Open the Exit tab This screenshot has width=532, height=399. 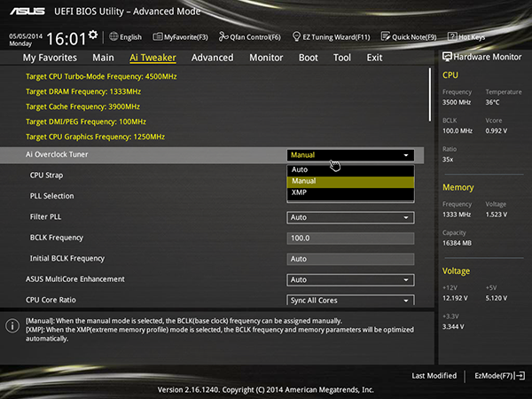click(x=374, y=58)
